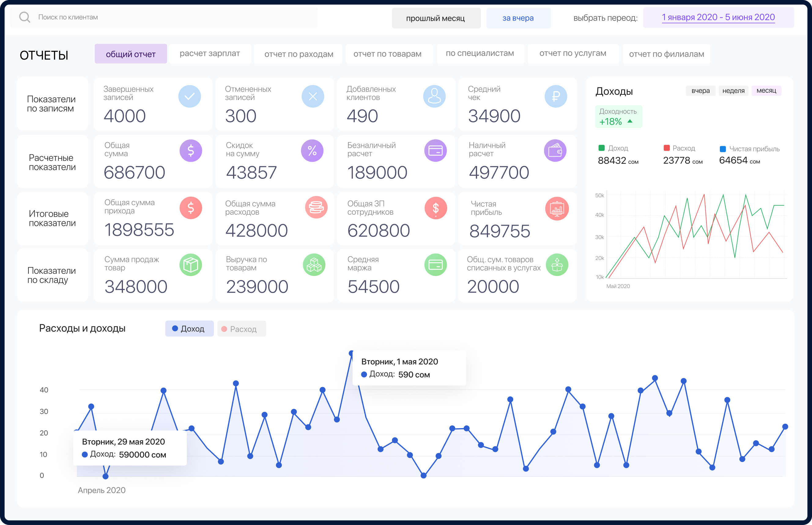The width and height of the screenshot is (812, 525).
Task: Select the неделя range in Доходы
Action: [x=733, y=91]
